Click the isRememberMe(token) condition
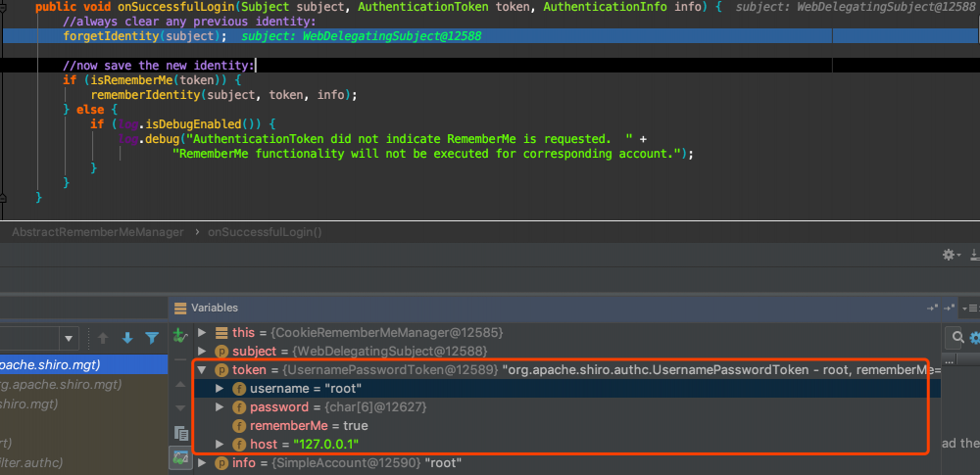Screen dimensions: 980x475 click(x=159, y=80)
